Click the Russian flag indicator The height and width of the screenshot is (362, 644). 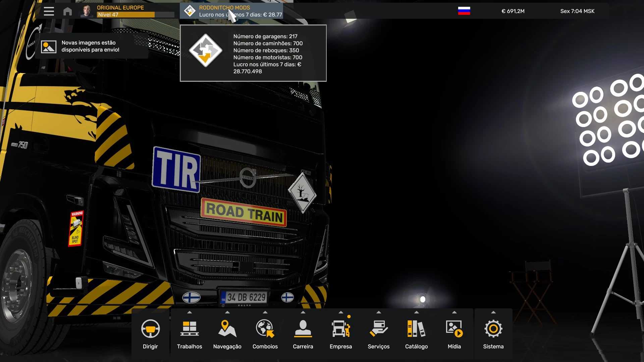[x=464, y=11]
